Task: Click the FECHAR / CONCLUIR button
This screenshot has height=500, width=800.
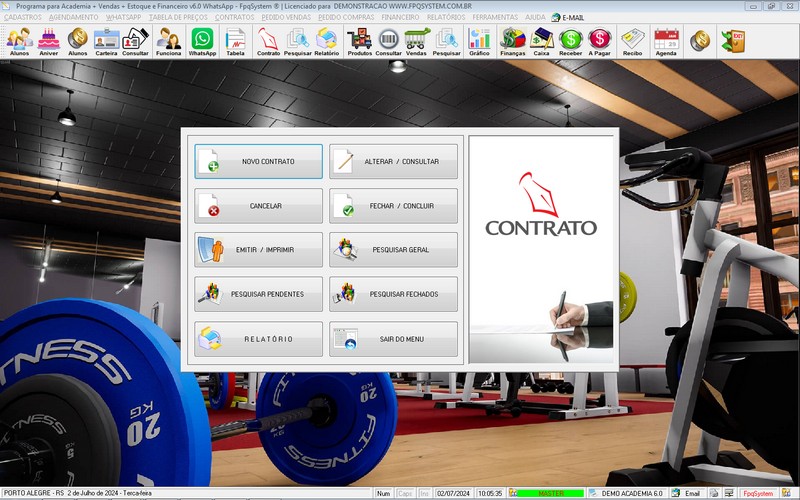Action: (x=393, y=206)
